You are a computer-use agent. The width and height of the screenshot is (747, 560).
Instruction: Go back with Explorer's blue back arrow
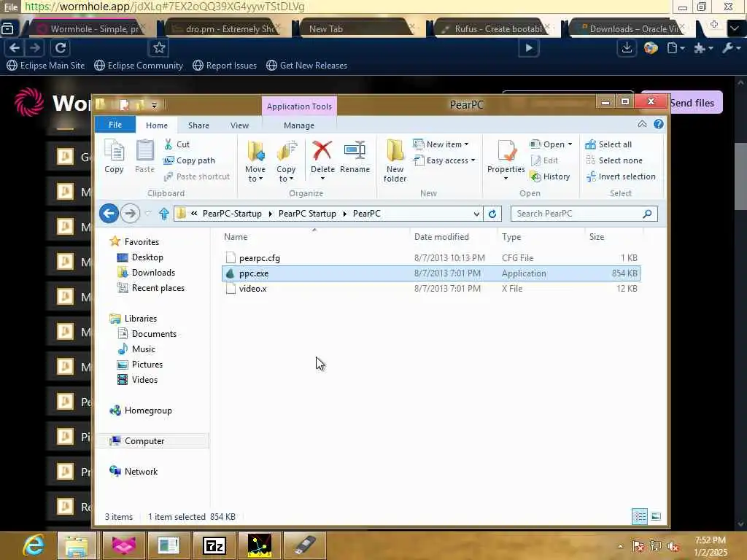click(x=109, y=214)
